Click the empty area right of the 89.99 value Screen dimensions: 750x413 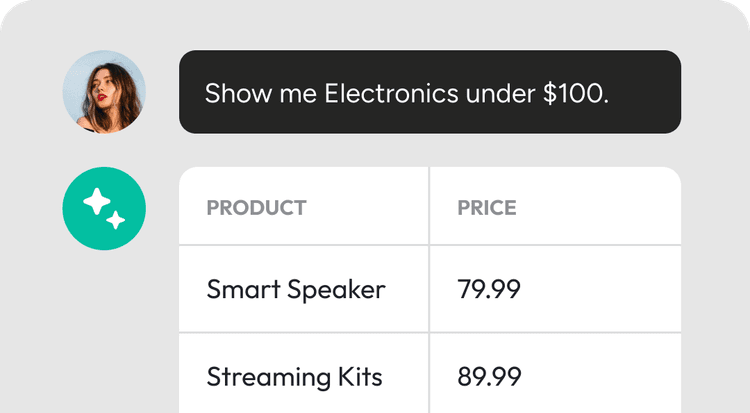point(600,374)
